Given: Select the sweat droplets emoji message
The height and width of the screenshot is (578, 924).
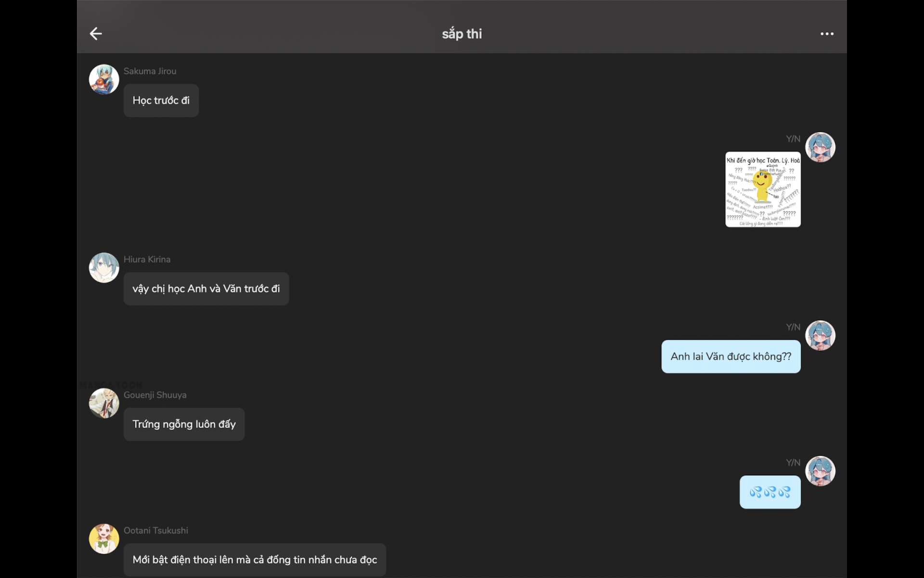Looking at the screenshot, I should coord(770,492).
